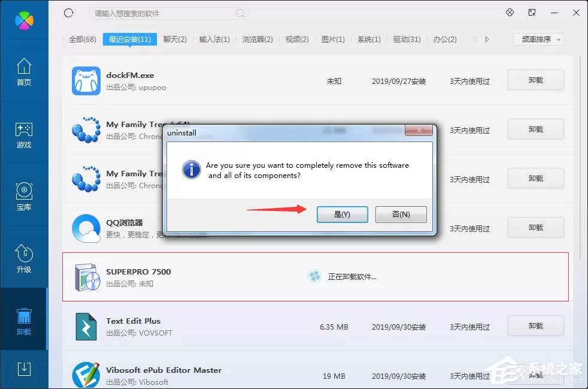Click Vibosoft ePub Editor Master name
The image size is (588, 389).
coord(163,370)
